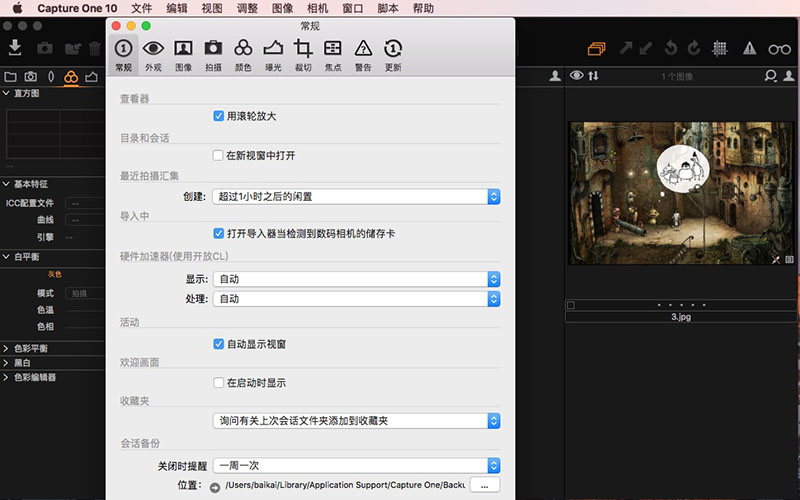Disable 用滚轮放大 checkbox

tap(218, 116)
